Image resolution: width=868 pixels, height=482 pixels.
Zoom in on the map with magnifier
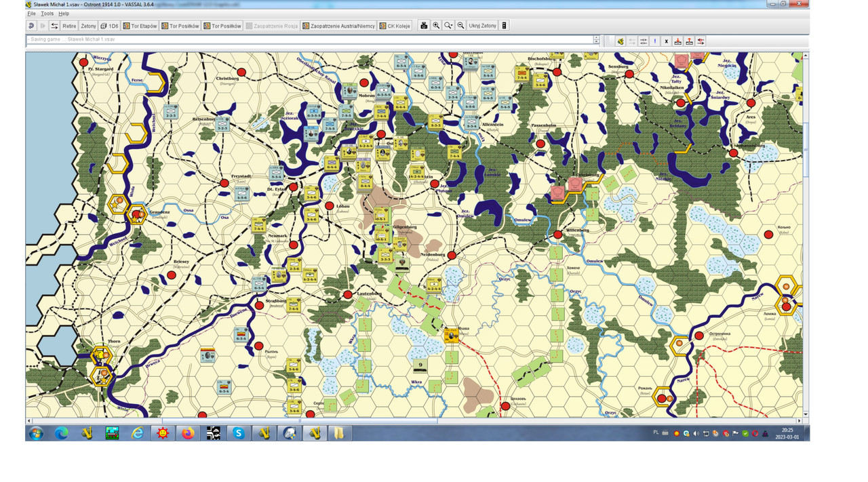pyautogui.click(x=436, y=26)
